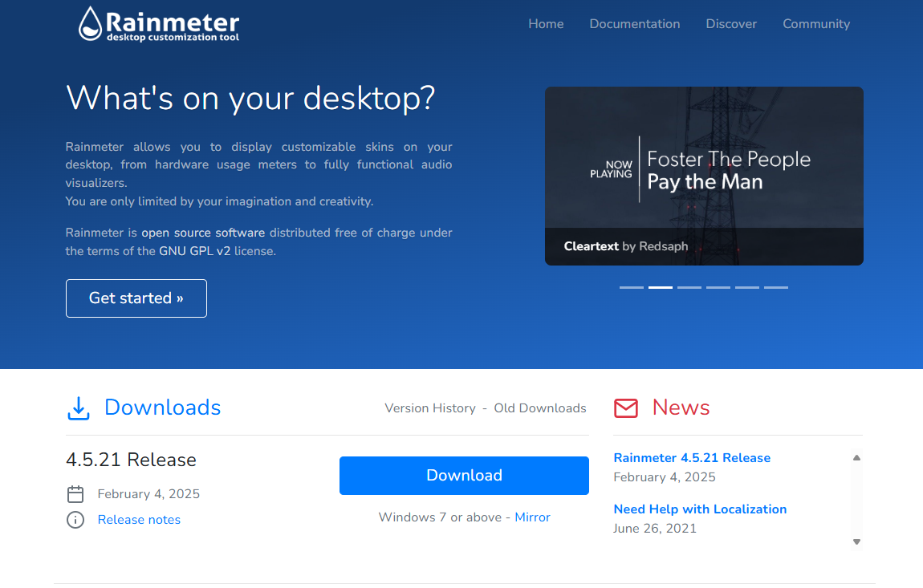
Task: Open the Home menu item
Action: point(546,24)
